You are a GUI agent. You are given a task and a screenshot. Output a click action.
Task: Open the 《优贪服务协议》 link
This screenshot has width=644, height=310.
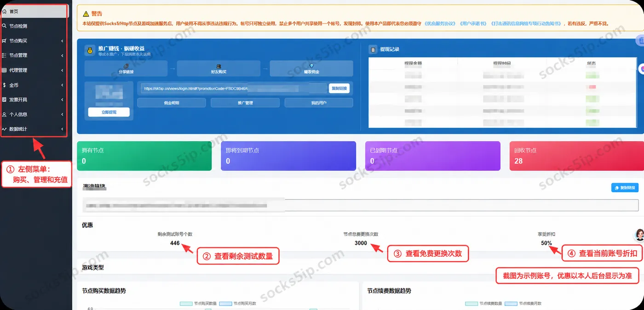click(x=440, y=23)
